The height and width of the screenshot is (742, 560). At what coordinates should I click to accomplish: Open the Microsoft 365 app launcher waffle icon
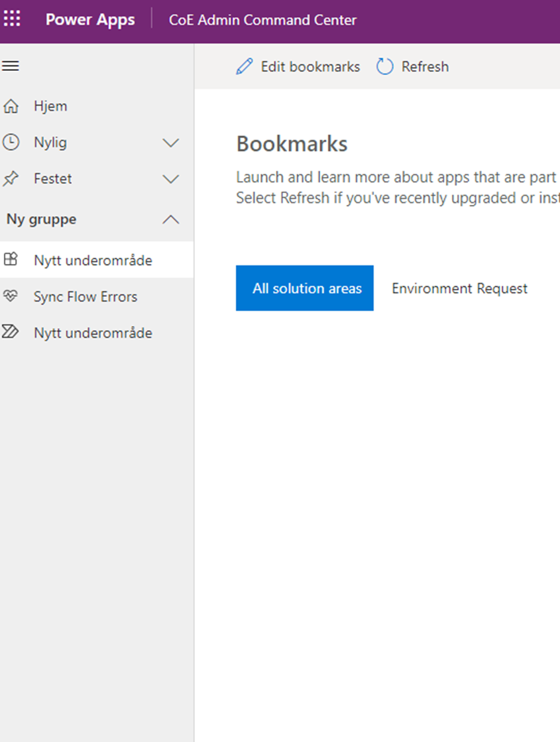coord(12,19)
